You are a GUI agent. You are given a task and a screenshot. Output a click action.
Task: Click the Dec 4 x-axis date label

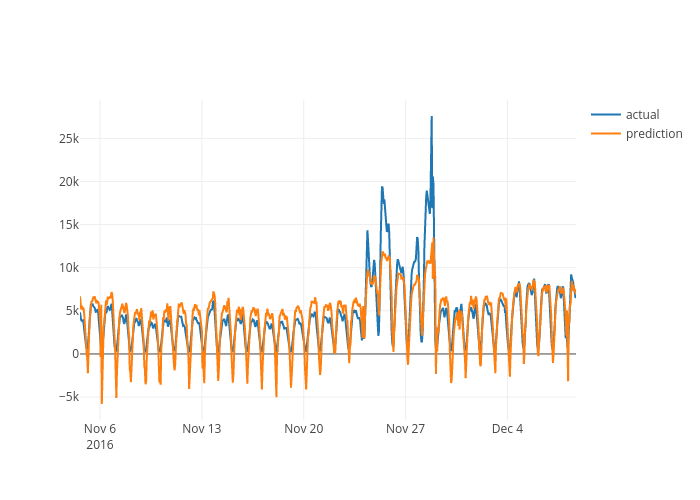tap(508, 429)
